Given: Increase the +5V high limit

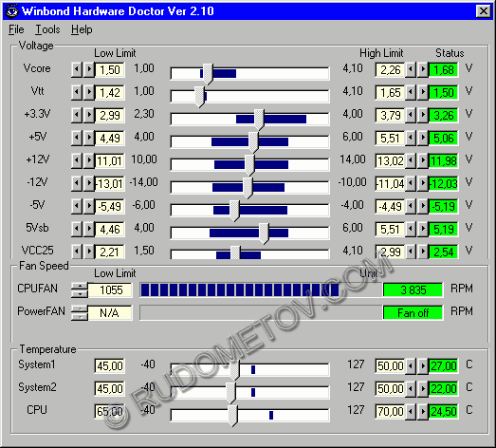Looking at the screenshot, I should click(x=423, y=138).
